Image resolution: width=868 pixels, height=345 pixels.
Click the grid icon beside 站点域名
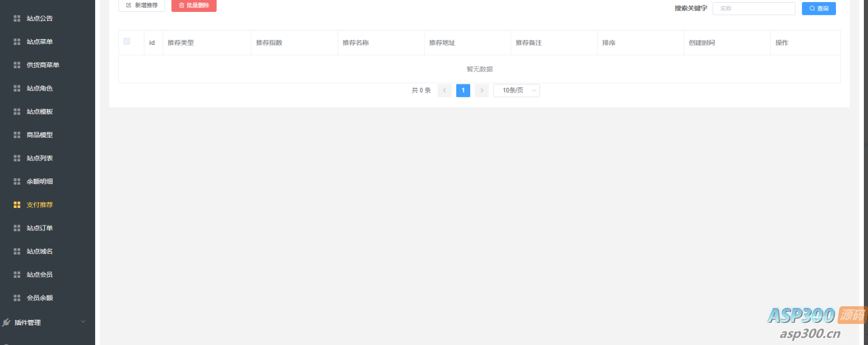(17, 251)
